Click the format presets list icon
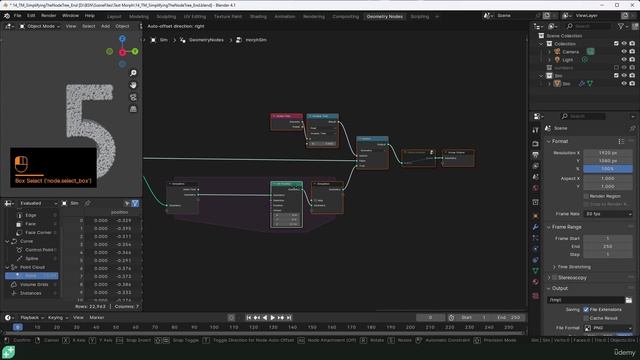The image size is (640, 360). pyautogui.click(x=621, y=141)
